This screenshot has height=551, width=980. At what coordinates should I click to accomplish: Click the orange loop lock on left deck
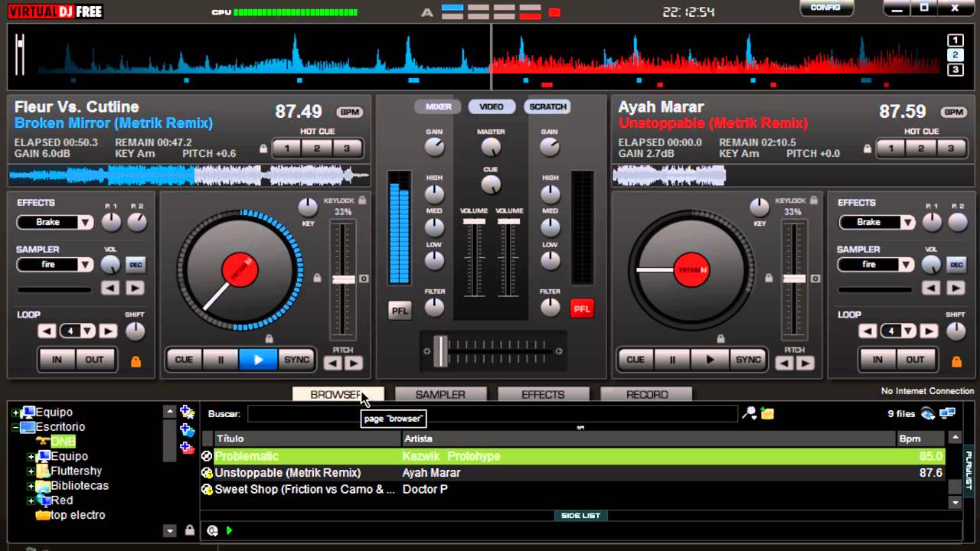point(136,361)
